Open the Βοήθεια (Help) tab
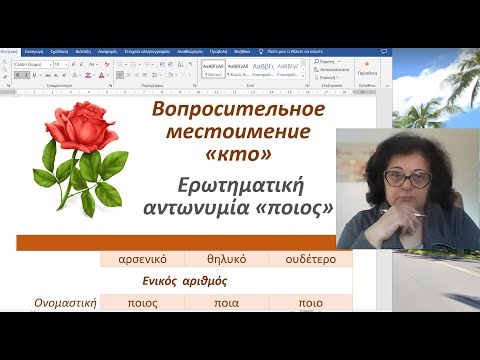 coord(242,52)
